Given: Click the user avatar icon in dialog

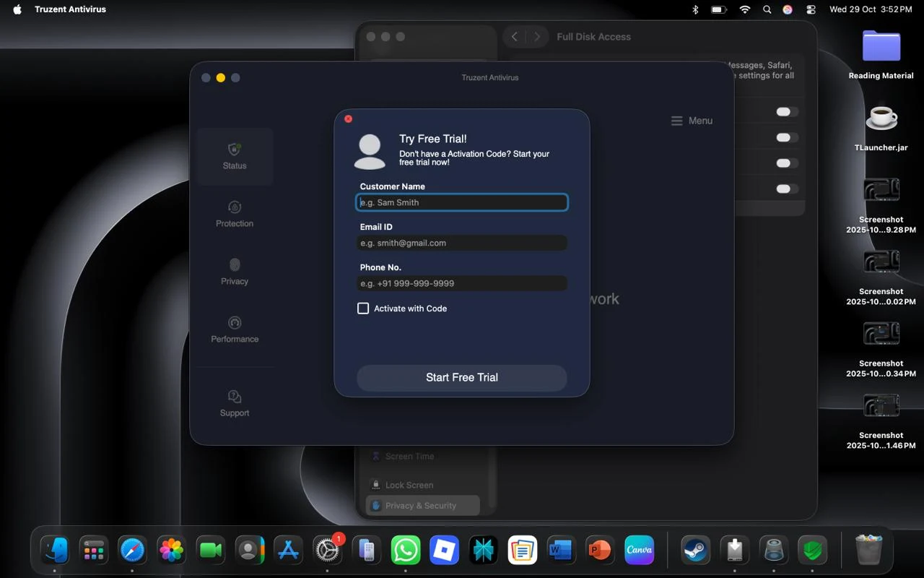Looking at the screenshot, I should (370, 151).
